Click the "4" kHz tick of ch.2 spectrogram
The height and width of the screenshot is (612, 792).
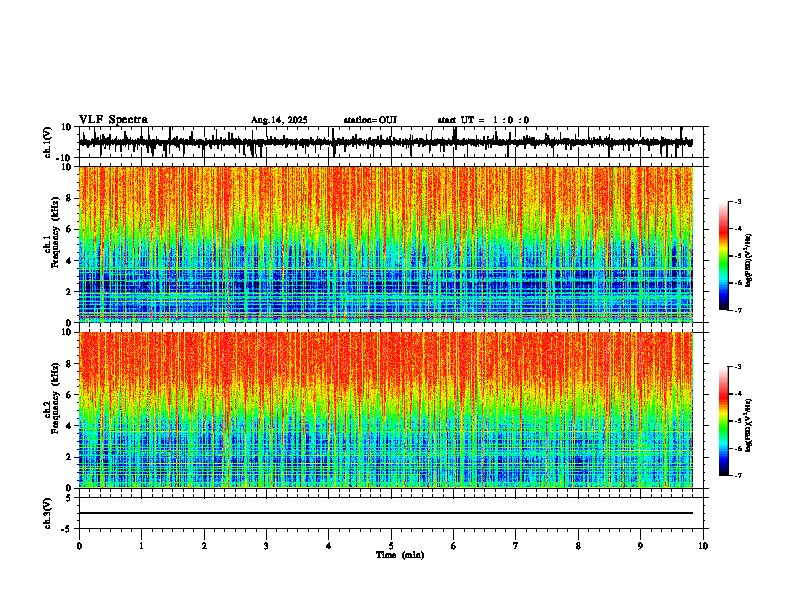[69, 426]
